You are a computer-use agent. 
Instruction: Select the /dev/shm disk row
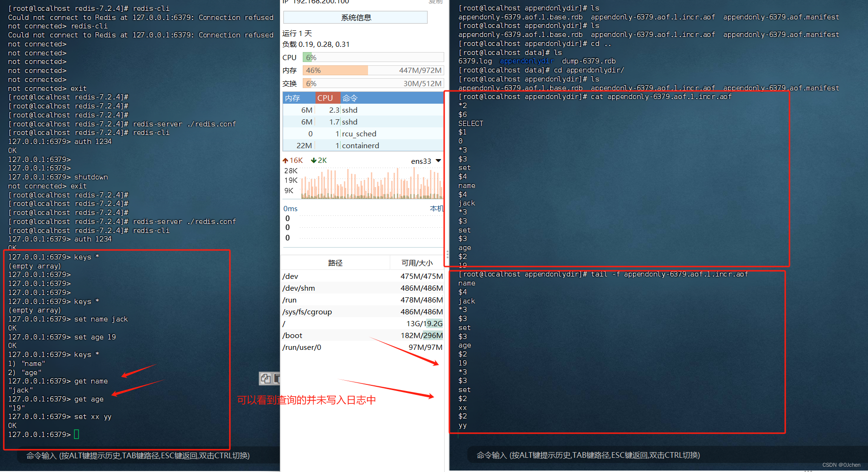pos(363,288)
